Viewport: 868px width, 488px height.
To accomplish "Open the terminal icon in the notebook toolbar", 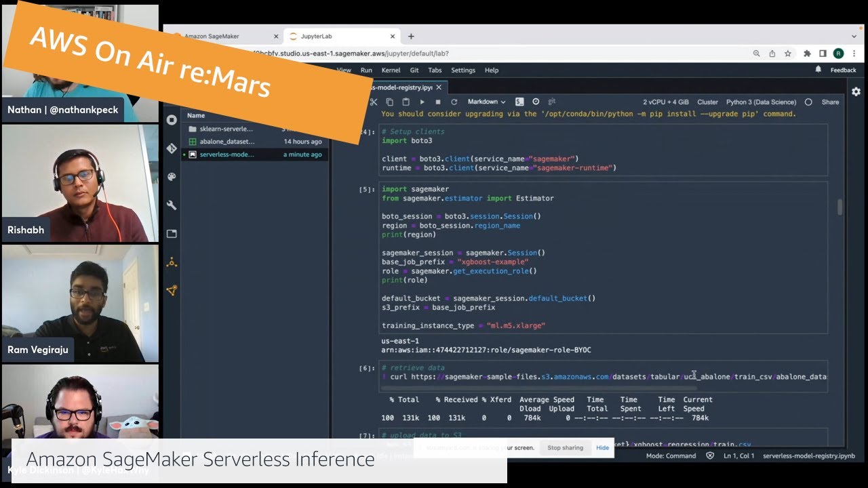I will [519, 102].
